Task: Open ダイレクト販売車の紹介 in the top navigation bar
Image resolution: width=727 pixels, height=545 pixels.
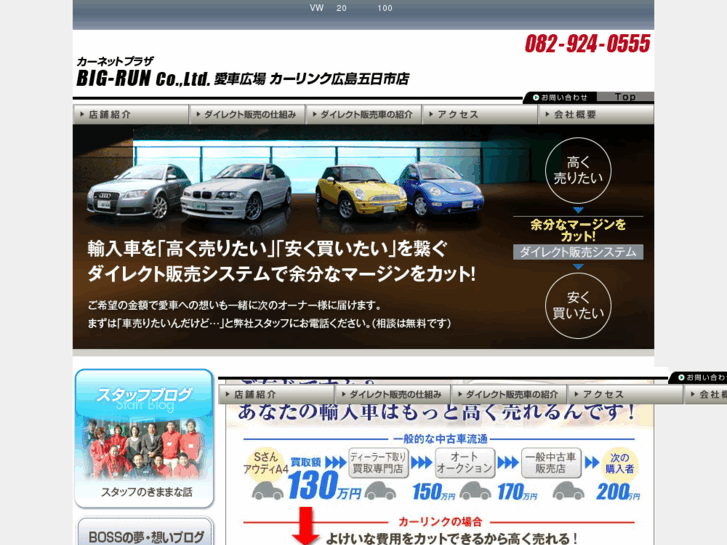Action: click(x=364, y=114)
